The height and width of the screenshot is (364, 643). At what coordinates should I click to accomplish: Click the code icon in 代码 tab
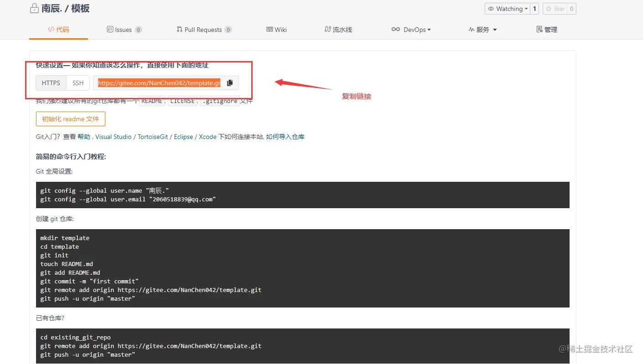(x=51, y=30)
